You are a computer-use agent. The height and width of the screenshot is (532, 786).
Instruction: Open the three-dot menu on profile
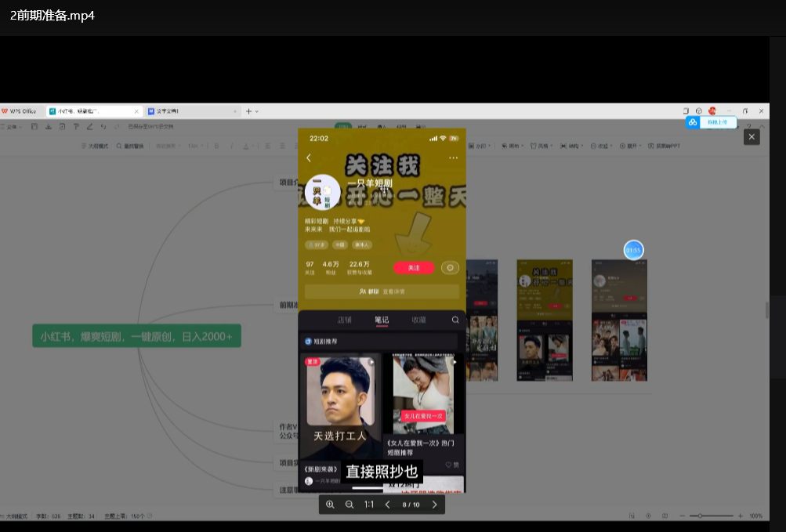coord(453,158)
